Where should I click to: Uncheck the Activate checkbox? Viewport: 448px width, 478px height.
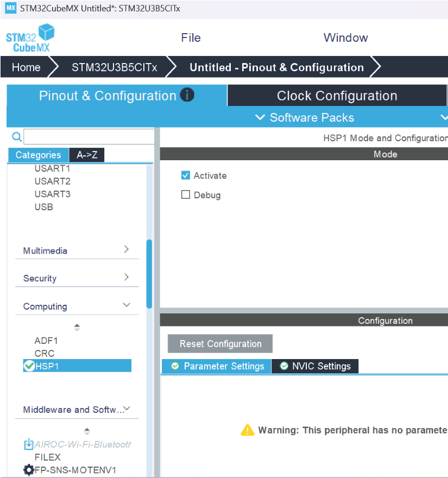(186, 175)
